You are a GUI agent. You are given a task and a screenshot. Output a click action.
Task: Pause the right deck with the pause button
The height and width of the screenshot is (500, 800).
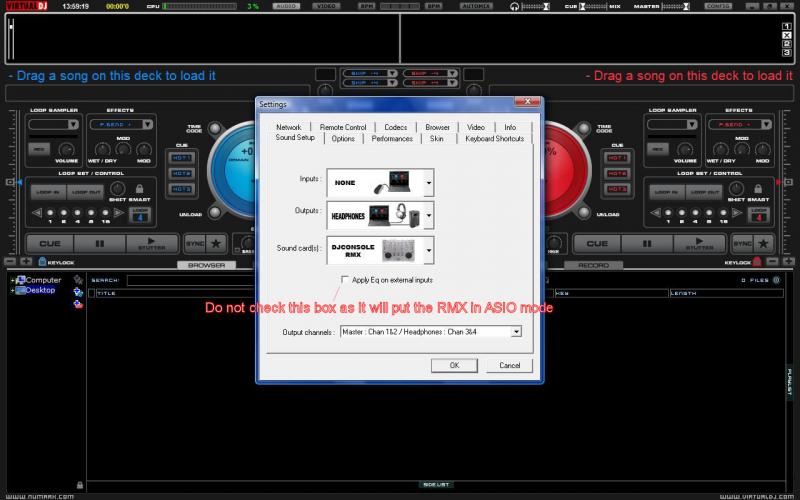coord(647,244)
